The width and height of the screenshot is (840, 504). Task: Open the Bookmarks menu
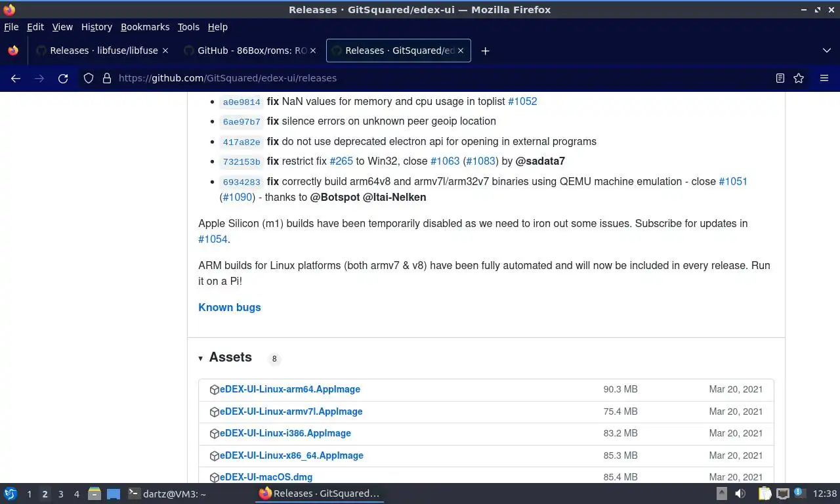145,27
